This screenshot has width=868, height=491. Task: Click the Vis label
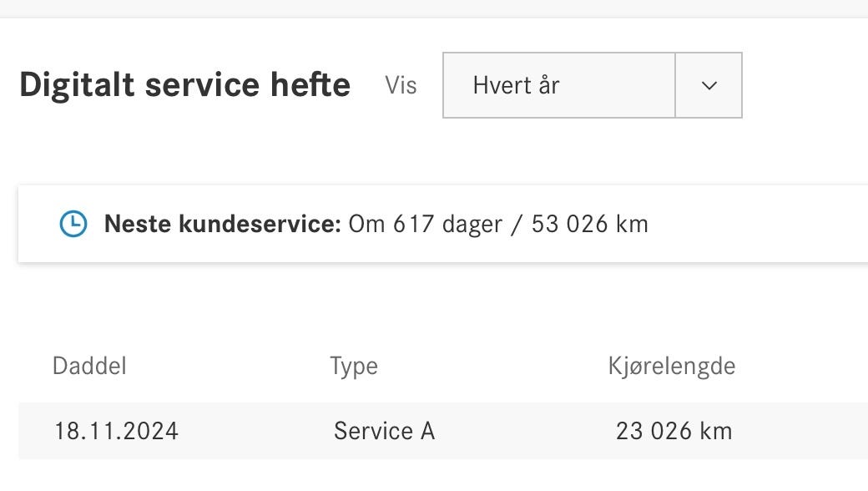pos(401,86)
